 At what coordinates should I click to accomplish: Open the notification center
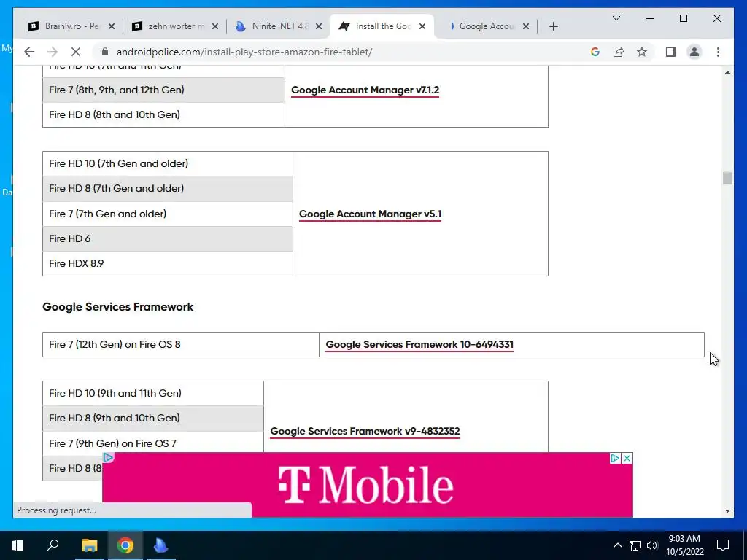723,545
